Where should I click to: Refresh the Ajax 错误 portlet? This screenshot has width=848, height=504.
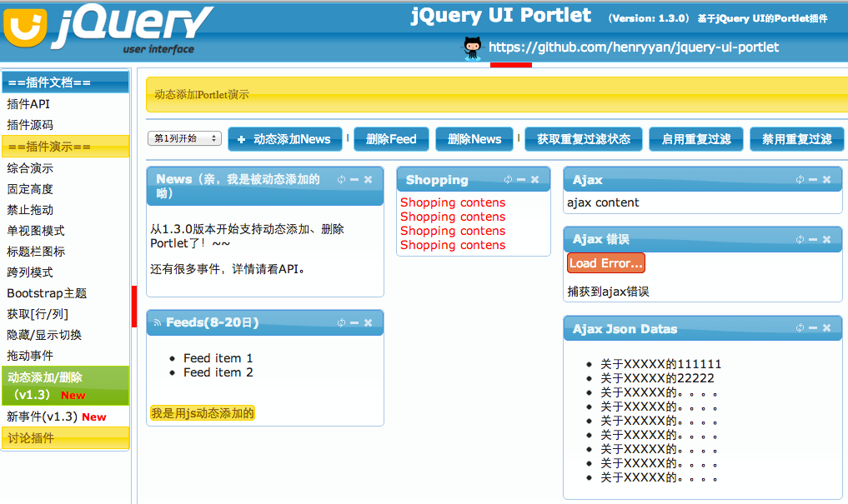(800, 239)
